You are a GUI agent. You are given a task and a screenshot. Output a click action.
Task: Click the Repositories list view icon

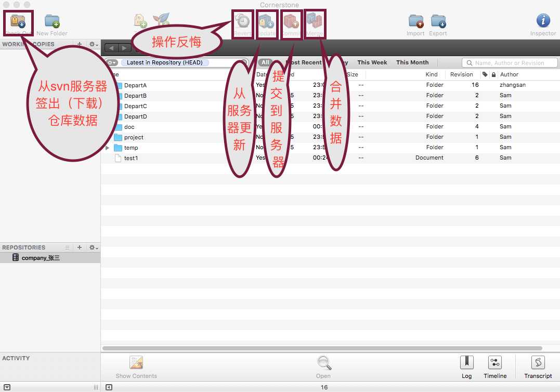click(x=67, y=247)
